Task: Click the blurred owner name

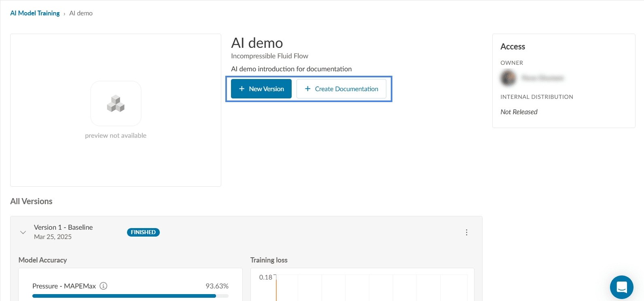Action: 542,78
